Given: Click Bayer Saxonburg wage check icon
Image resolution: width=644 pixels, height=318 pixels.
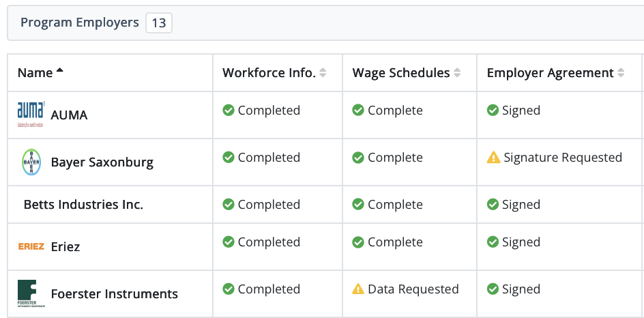Looking at the screenshot, I should tap(358, 158).
